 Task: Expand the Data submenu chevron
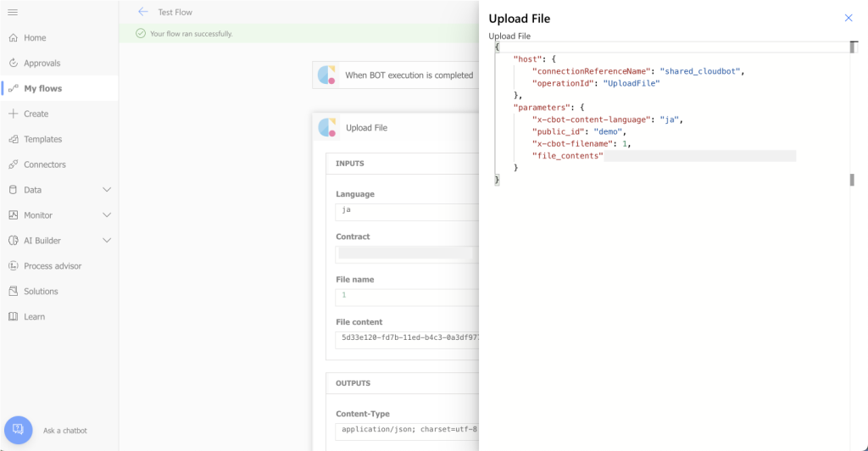(107, 190)
